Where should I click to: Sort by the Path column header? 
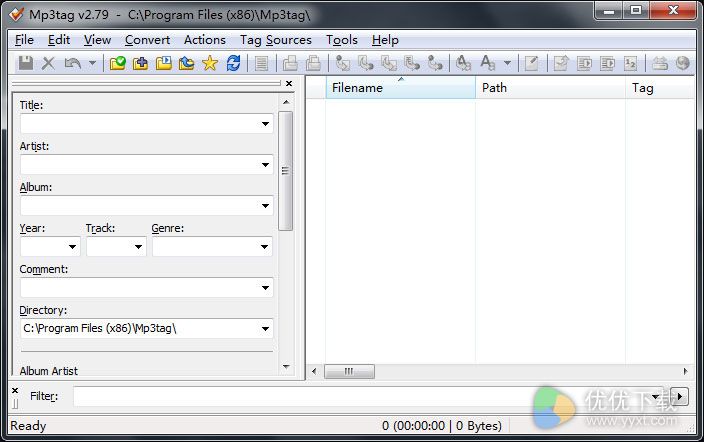[550, 88]
